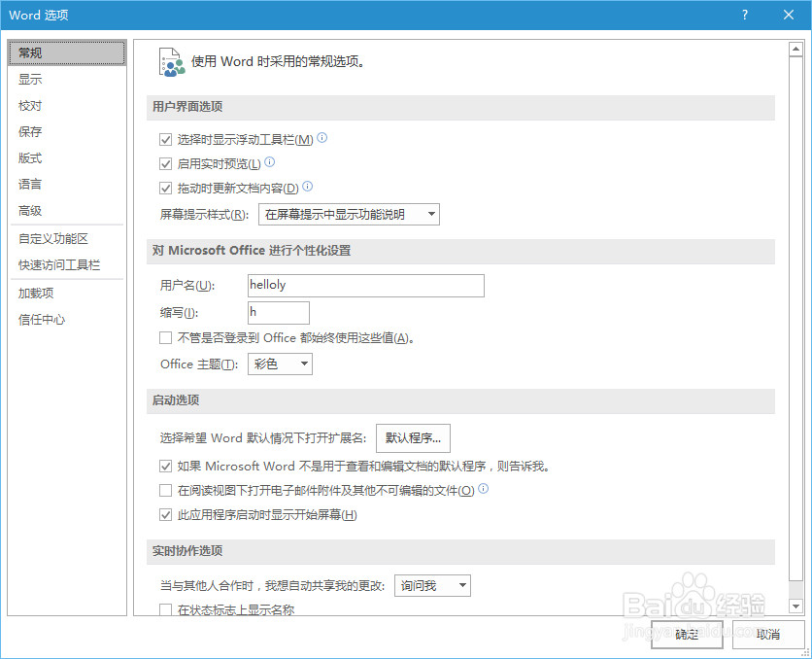Click the info icon beside 选择时显示浮动工具栏
This screenshot has height=659, width=812.
pyautogui.click(x=321, y=138)
